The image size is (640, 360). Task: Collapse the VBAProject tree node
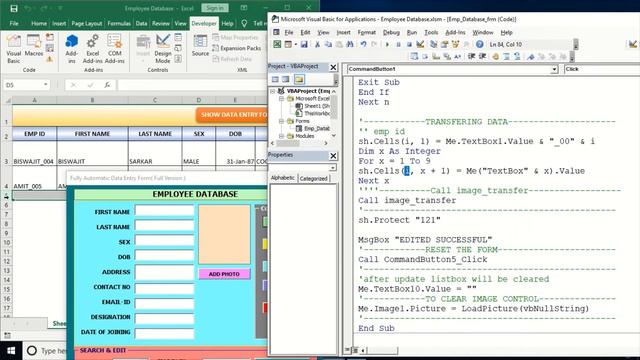tap(273, 91)
